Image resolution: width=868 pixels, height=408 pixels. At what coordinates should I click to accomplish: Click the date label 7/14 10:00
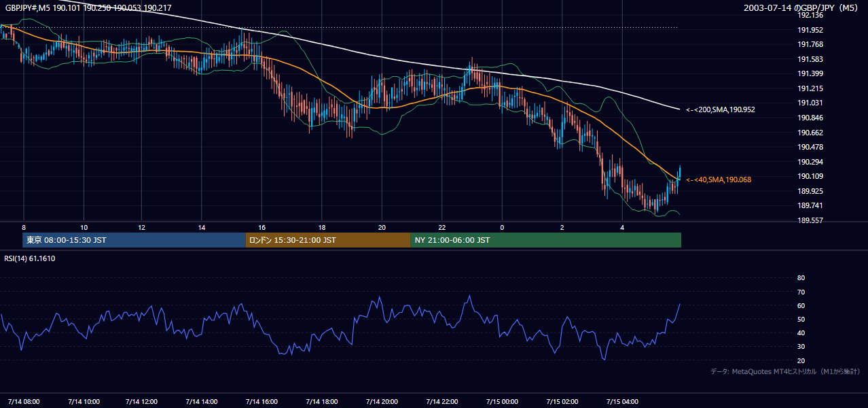pyautogui.click(x=84, y=401)
